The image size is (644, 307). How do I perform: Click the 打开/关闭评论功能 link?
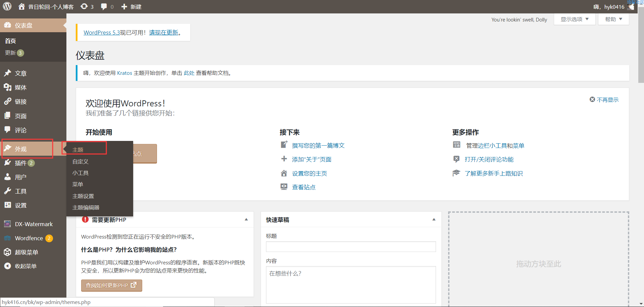point(489,159)
